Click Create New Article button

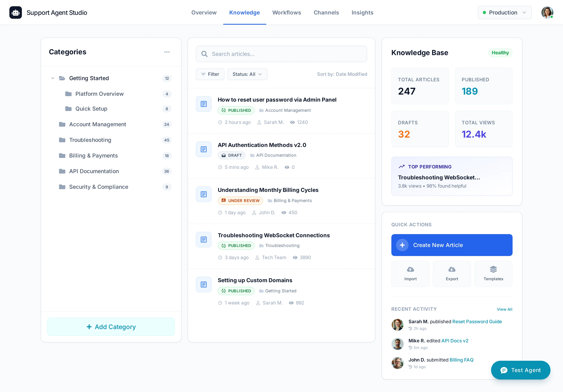[x=452, y=245]
